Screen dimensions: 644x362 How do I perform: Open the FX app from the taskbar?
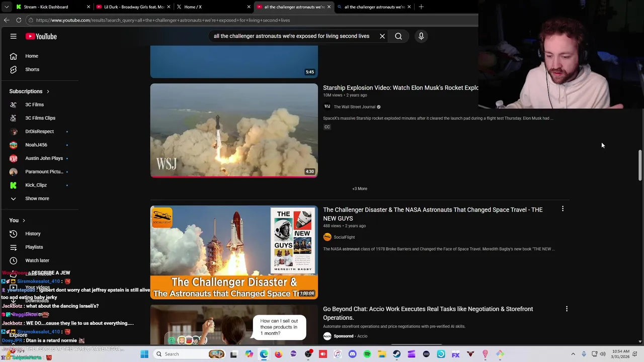(455, 354)
